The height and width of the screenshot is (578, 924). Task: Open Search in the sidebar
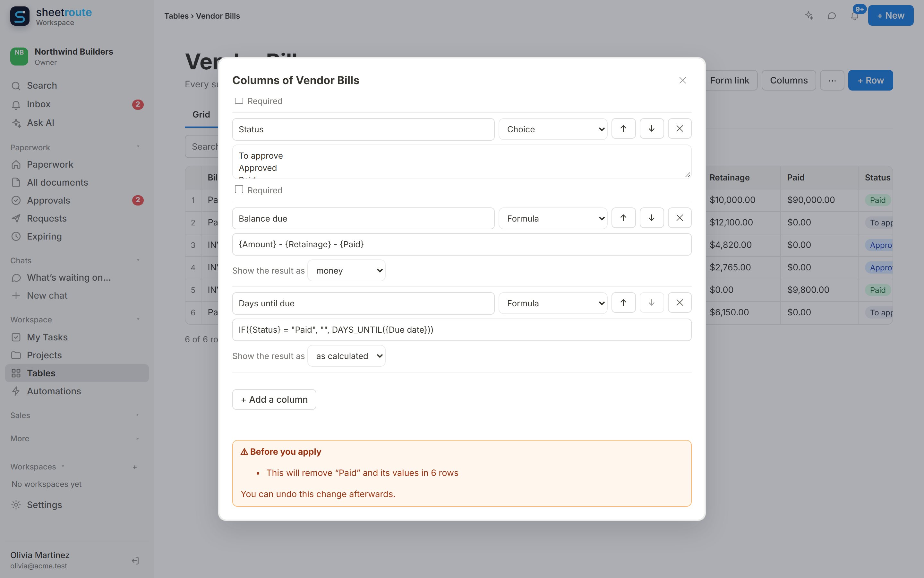(x=77, y=86)
